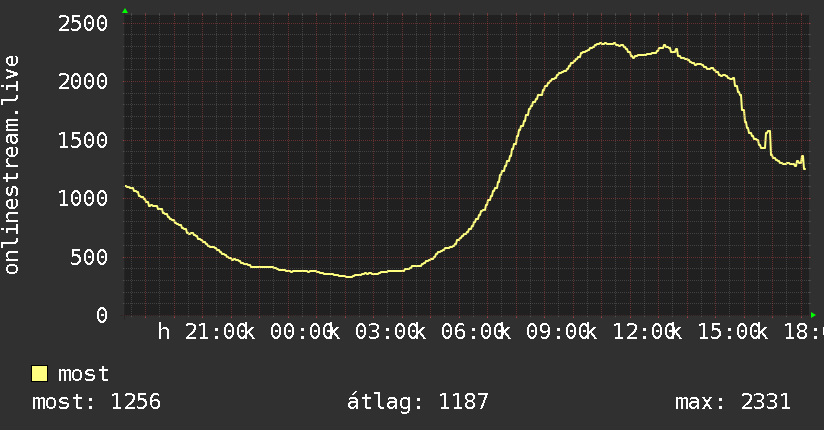Image resolution: width=824 pixels, height=430 pixels.
Task: Click the 21:00 time axis label
Action: [x=215, y=332]
